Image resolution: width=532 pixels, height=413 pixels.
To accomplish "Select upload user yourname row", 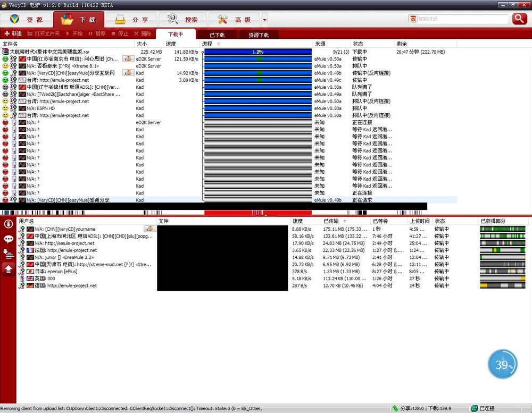I will click(x=273, y=229).
